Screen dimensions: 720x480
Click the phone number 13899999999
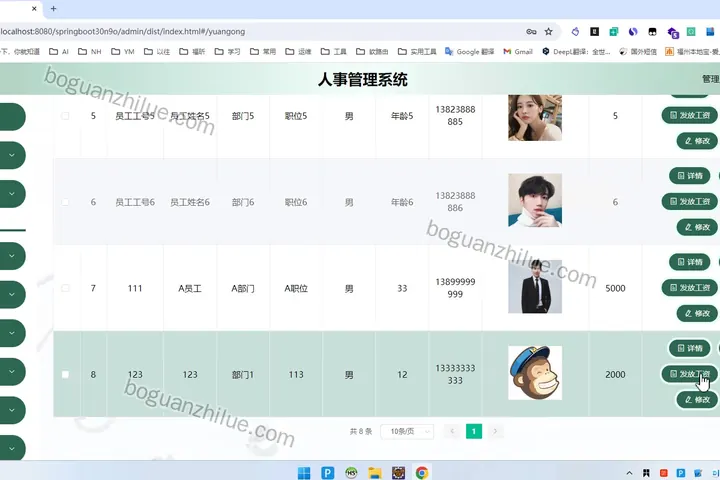click(455, 288)
